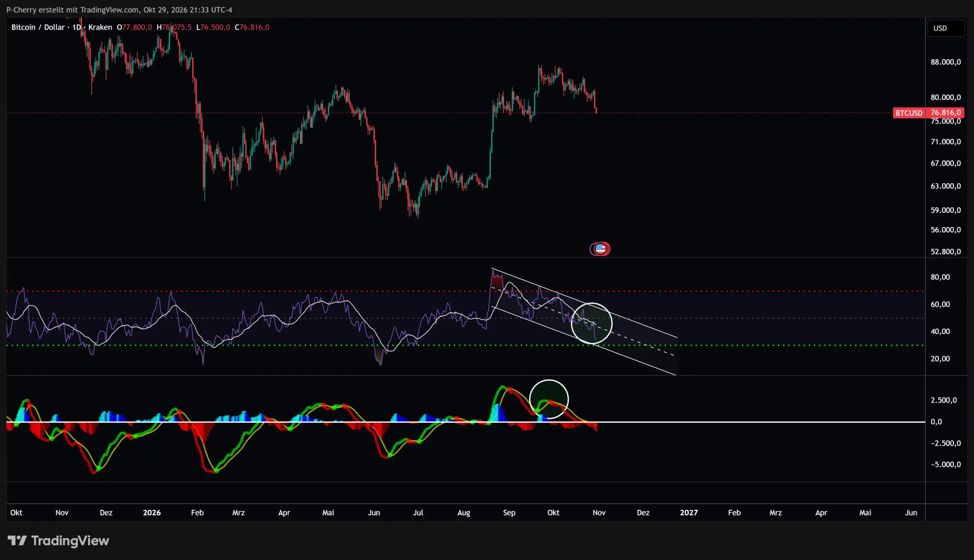Click the Jul month label on time axis
974x560 pixels.
(418, 513)
